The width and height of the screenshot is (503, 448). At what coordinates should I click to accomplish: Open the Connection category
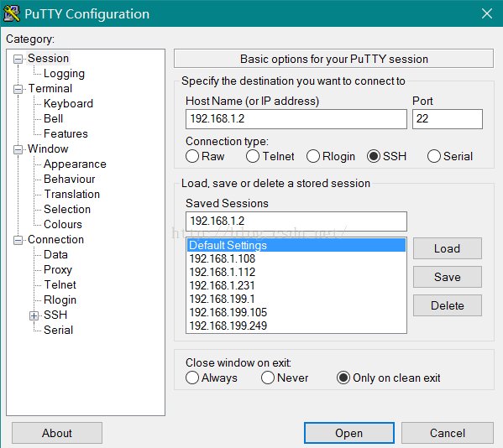pyautogui.click(x=55, y=239)
